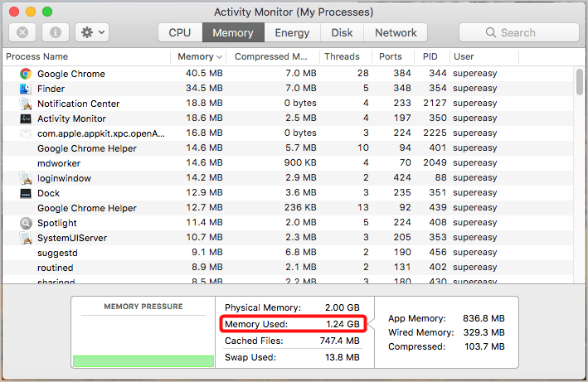Click the com.apple.appkit.xpc icon
The height and width of the screenshot is (382, 588).
tap(26, 133)
